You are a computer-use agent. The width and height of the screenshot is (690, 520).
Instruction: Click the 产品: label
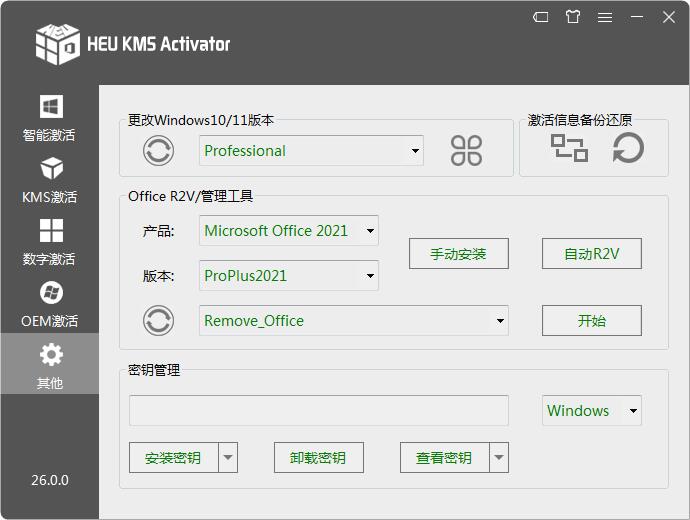[x=158, y=231]
